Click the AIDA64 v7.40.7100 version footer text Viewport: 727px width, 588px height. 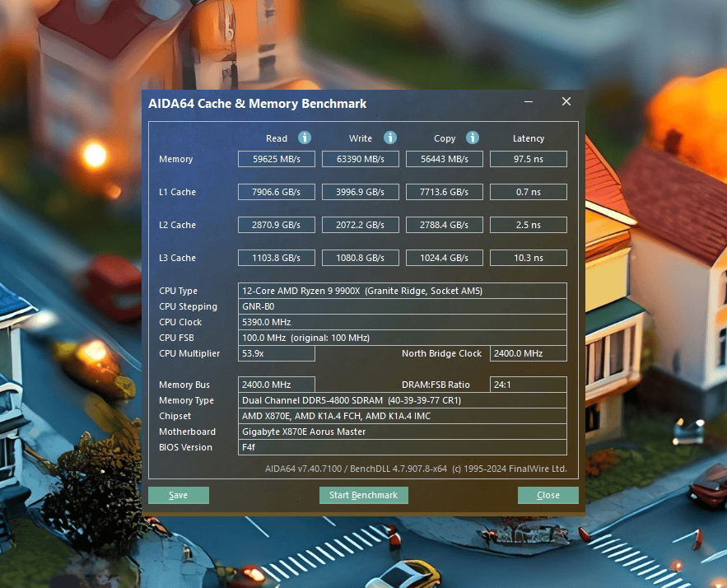[x=416, y=469]
